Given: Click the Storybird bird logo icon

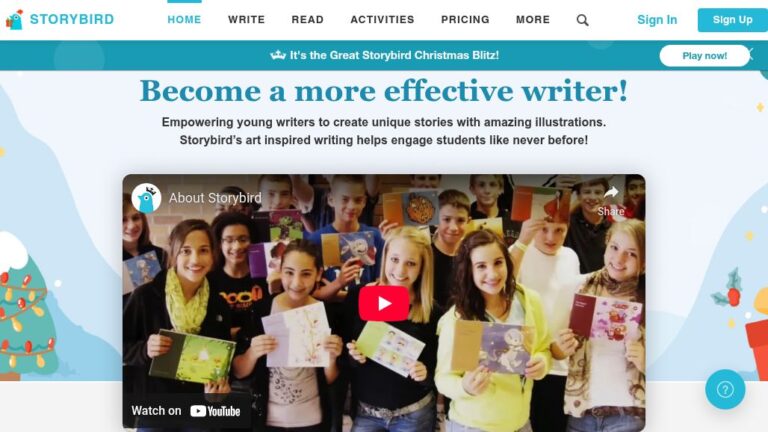Looking at the screenshot, I should 15,20.
